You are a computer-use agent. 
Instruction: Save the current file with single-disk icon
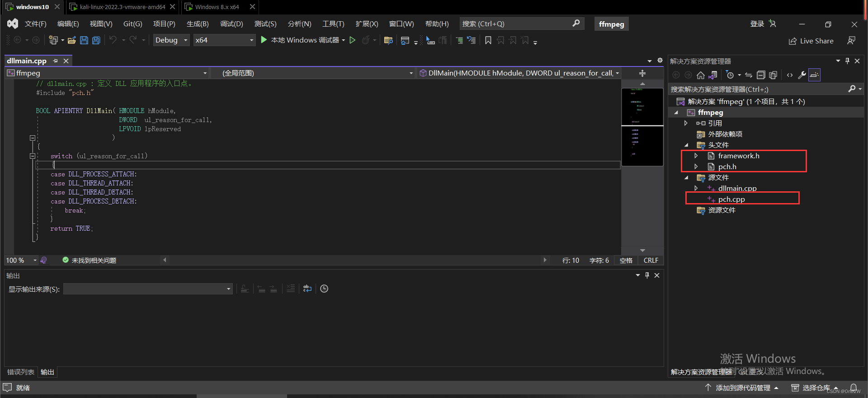tap(84, 40)
